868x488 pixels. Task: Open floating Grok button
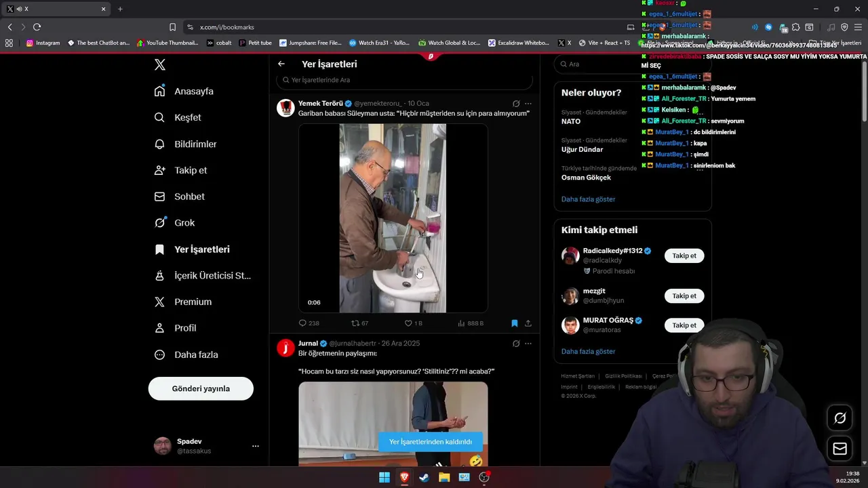(x=840, y=418)
